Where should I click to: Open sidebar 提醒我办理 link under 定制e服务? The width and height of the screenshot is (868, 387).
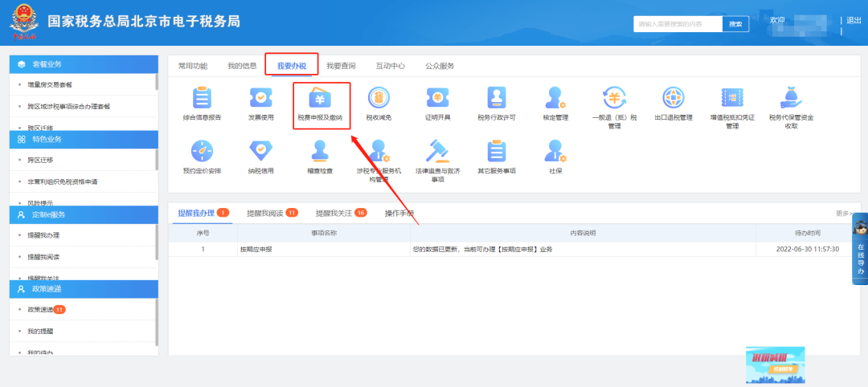43,235
